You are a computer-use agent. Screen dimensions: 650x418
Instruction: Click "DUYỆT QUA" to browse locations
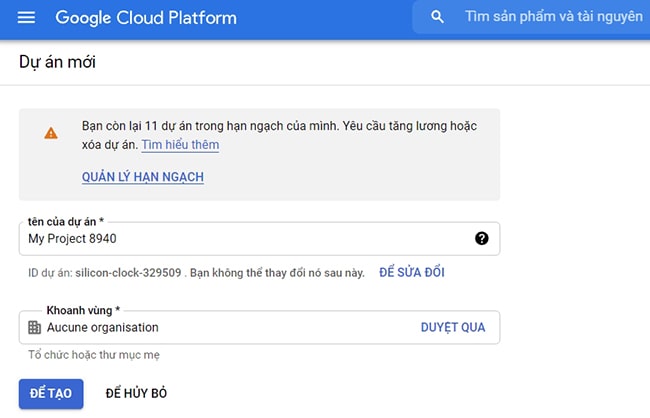click(453, 327)
